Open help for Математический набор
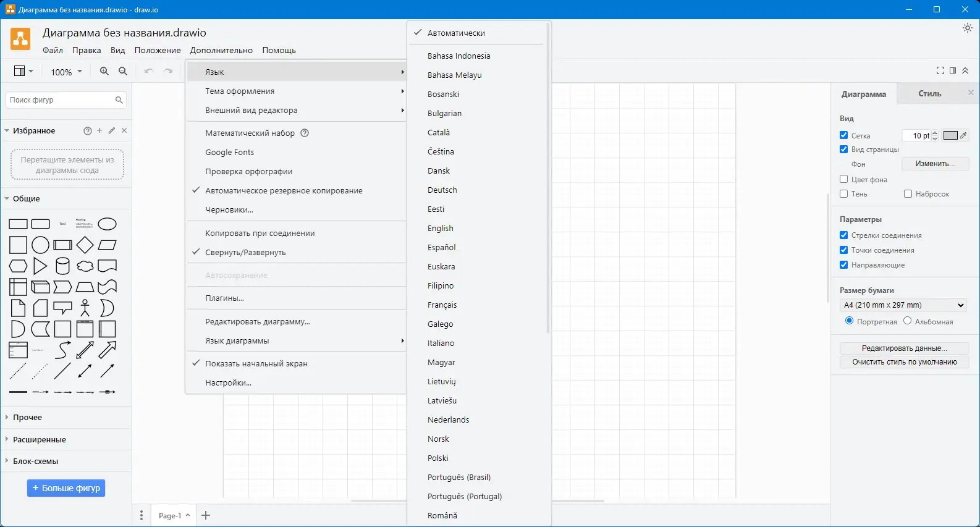Image resolution: width=980 pixels, height=527 pixels. [x=305, y=133]
